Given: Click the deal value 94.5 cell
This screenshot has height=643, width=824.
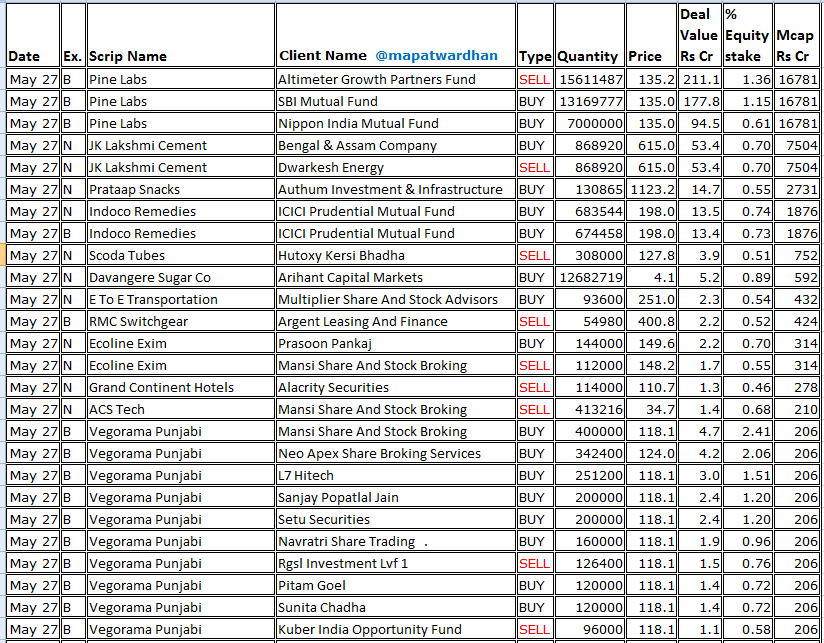Looking at the screenshot, I should coord(700,123).
